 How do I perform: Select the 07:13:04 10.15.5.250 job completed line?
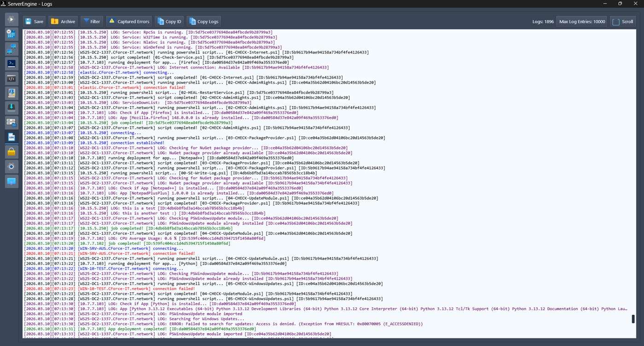click(x=128, y=122)
